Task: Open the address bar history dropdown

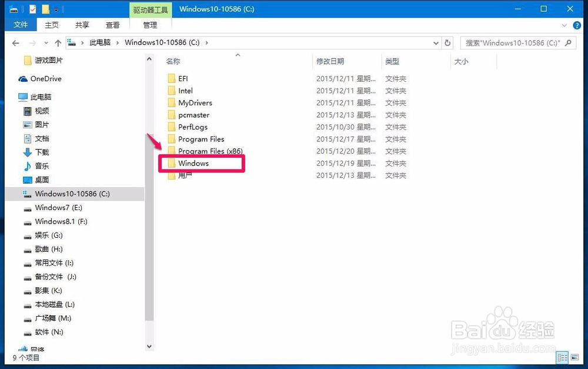Action: (x=436, y=43)
